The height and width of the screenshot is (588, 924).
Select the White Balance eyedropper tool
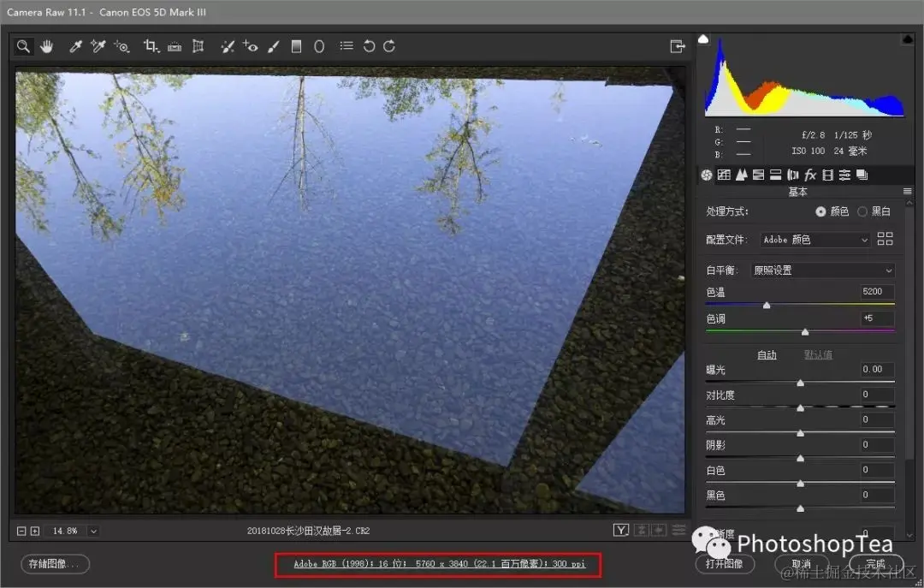pos(74,46)
